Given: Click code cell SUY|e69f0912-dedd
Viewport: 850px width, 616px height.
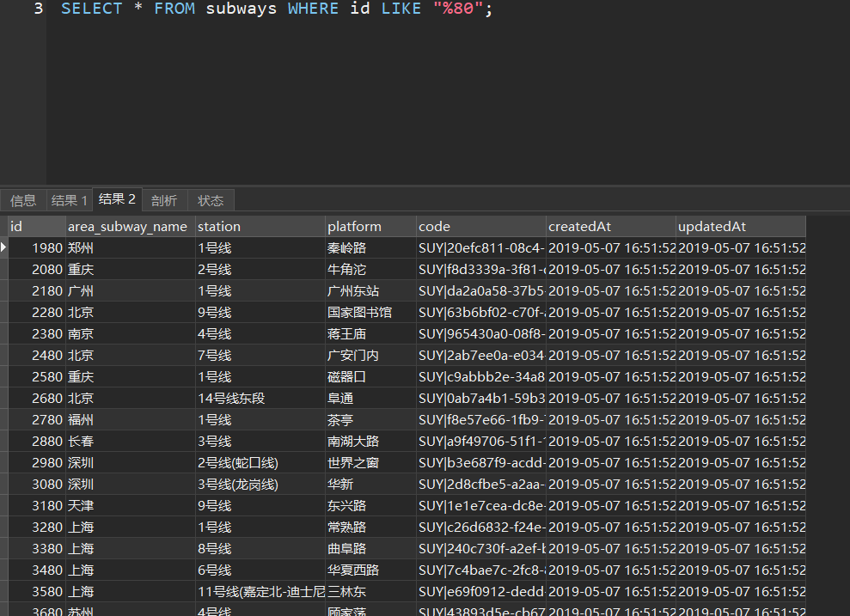Looking at the screenshot, I should click(x=480, y=592).
